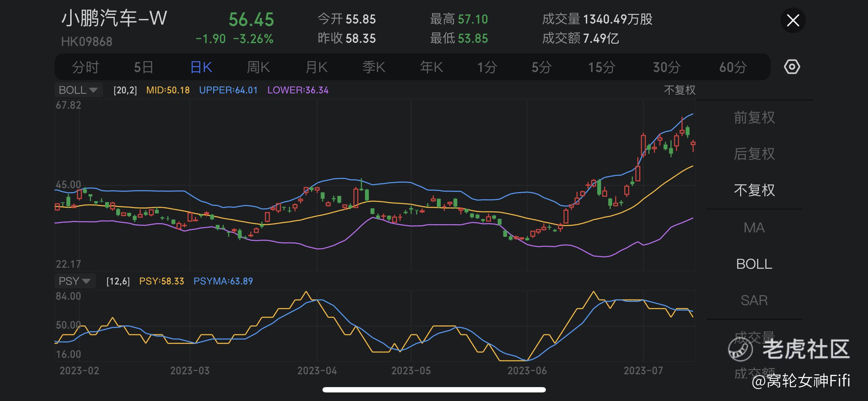Switch to 5日 five-day tab
This screenshot has width=868, height=401.
pos(144,67)
